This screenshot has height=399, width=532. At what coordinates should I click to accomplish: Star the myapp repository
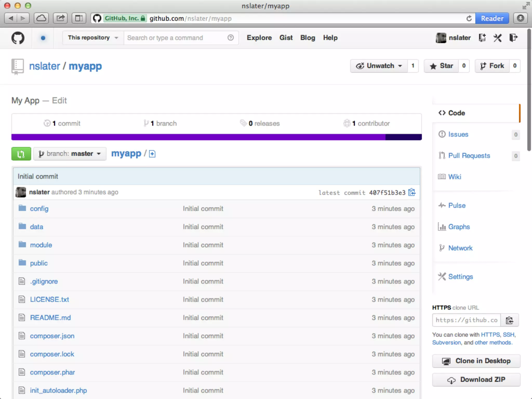click(441, 66)
